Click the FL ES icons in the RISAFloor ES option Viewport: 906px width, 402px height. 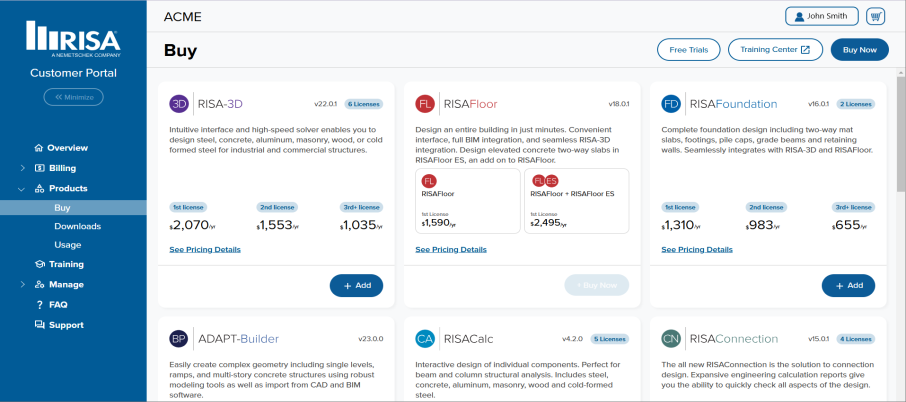[x=545, y=181]
